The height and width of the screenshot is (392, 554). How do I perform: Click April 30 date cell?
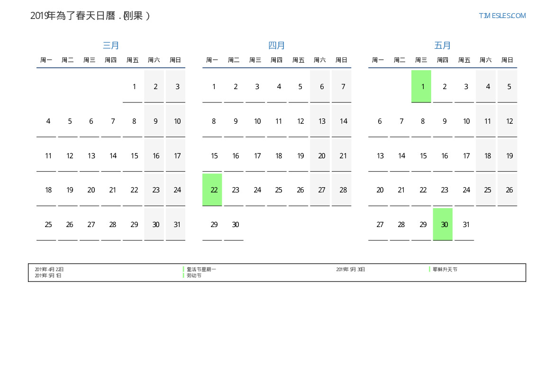236,224
